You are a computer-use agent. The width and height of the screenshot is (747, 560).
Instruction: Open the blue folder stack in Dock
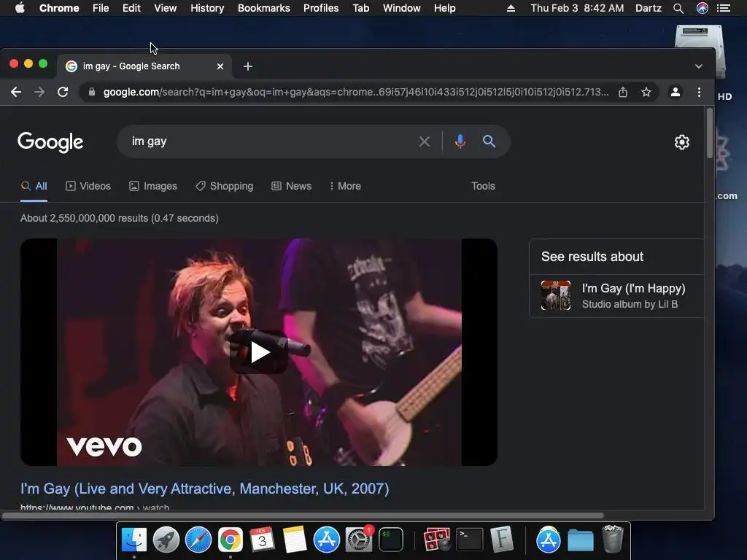(x=580, y=540)
